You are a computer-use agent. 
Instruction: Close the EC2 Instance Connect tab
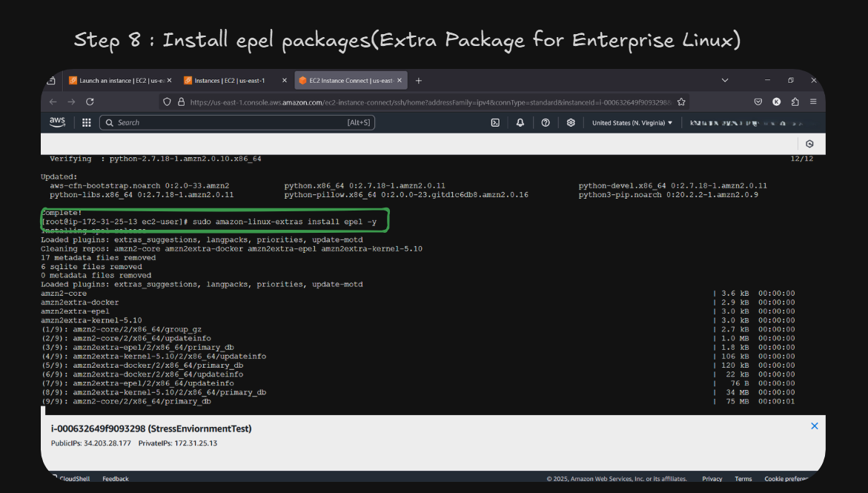click(399, 80)
